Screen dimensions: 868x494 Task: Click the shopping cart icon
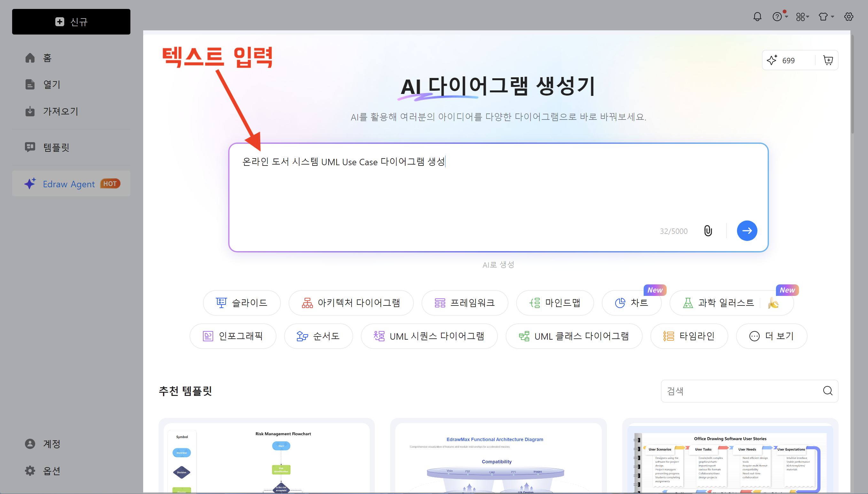tap(828, 60)
